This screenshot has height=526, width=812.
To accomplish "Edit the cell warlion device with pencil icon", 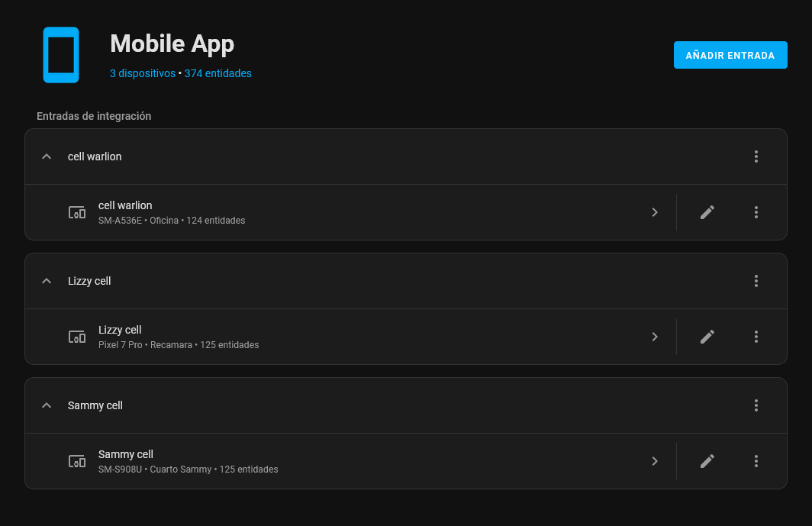I will click(x=707, y=212).
